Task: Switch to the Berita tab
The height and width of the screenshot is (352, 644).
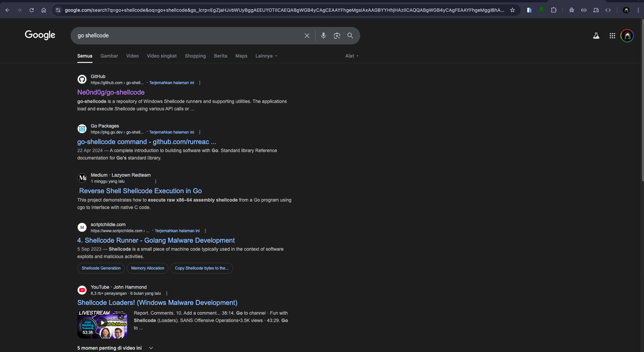Action: 220,56
